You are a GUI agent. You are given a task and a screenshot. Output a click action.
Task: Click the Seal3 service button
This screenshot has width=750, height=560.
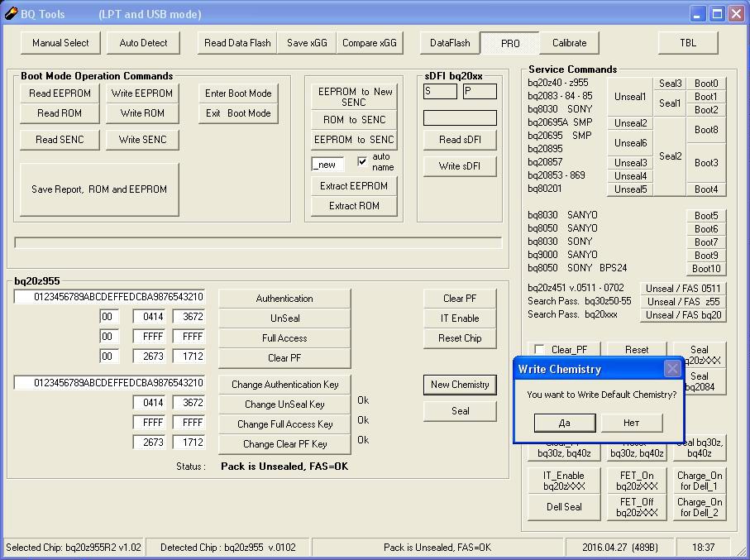670,84
